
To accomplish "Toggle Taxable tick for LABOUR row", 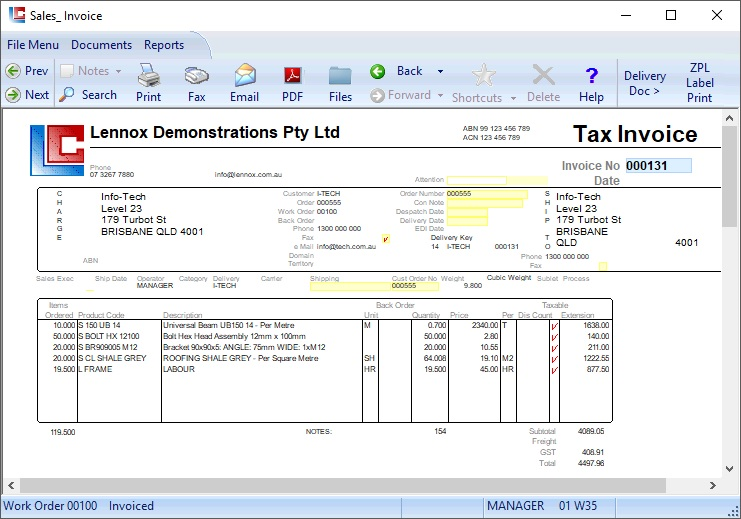I will click(x=554, y=369).
